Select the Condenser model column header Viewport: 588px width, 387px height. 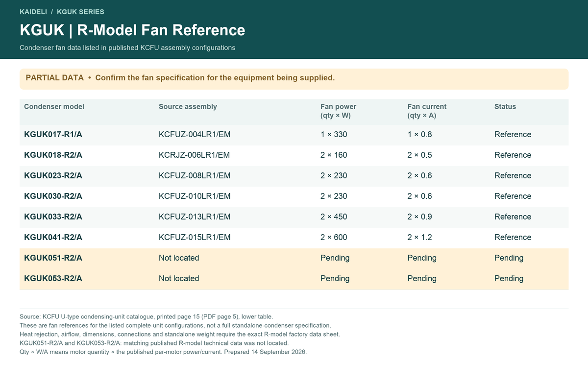pos(54,106)
